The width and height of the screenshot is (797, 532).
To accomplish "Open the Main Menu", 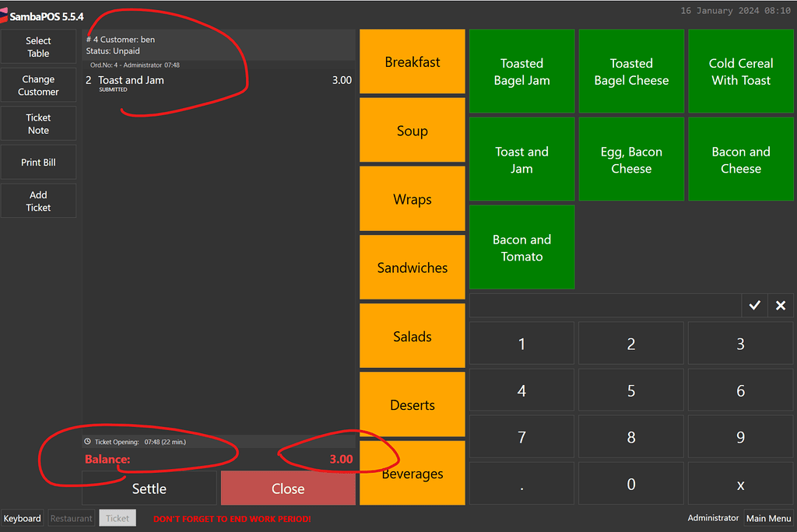I will tap(768, 518).
